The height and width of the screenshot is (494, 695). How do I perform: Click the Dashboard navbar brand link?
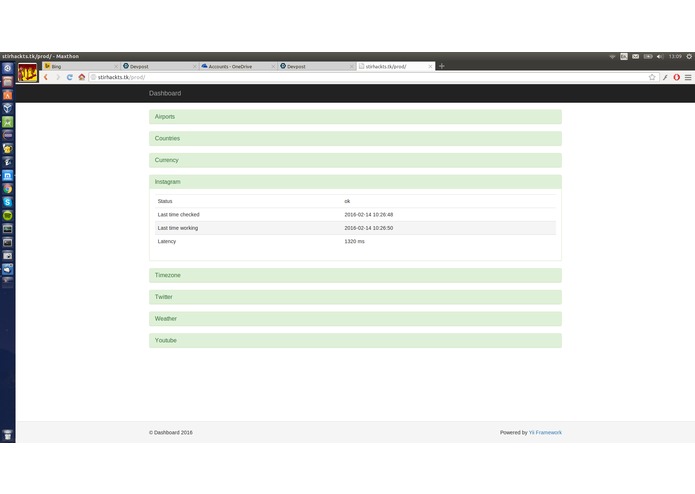point(165,93)
